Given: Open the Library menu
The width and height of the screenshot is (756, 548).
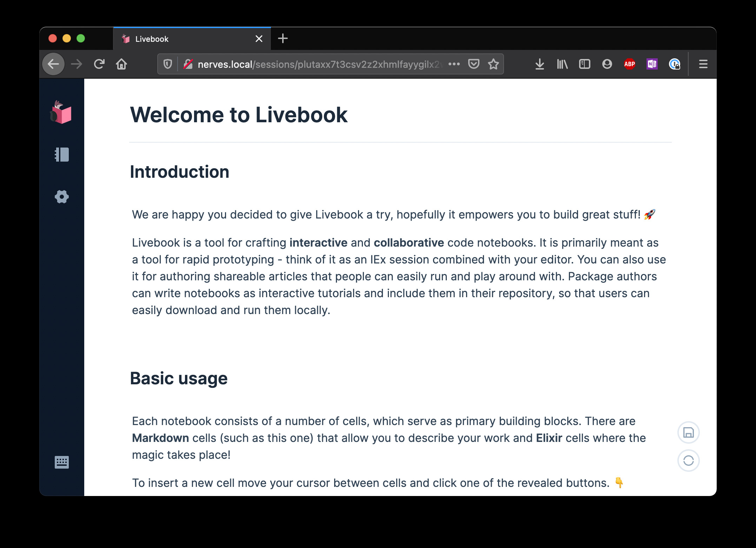Looking at the screenshot, I should (562, 64).
